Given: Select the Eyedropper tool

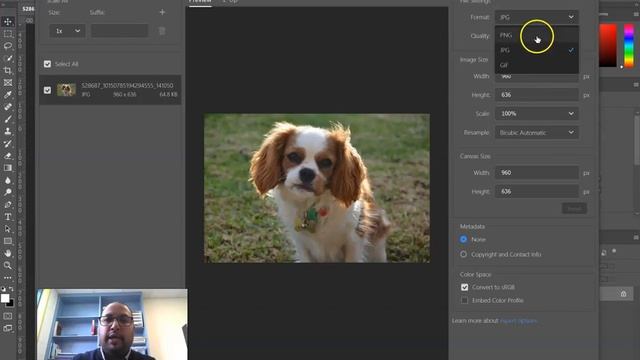Looking at the screenshot, I should point(8,95).
